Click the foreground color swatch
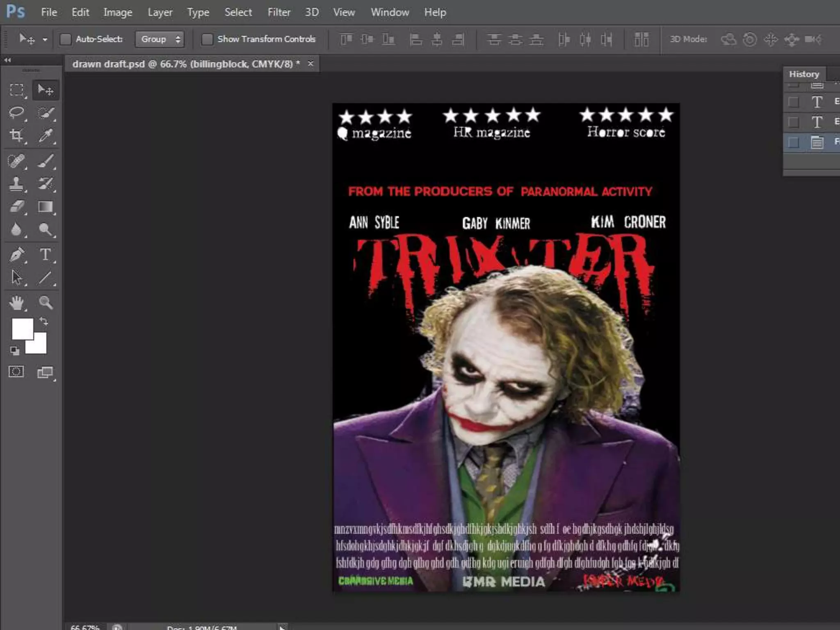Screen dimensions: 840x630 pyautogui.click(x=21, y=329)
